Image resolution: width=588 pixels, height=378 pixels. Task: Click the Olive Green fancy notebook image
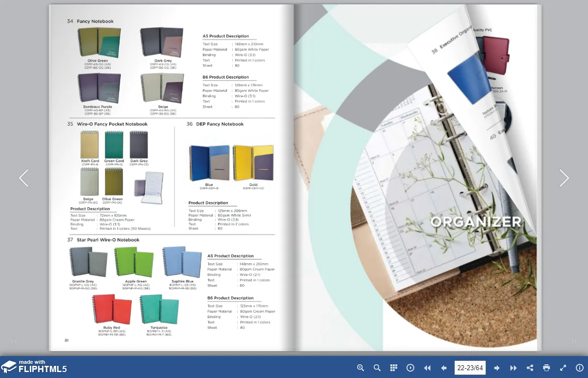point(98,43)
